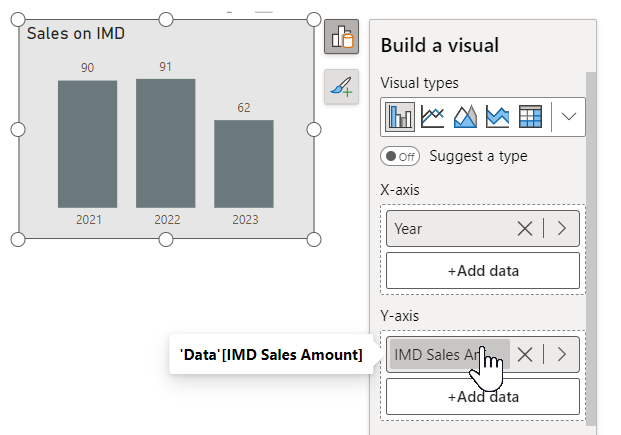Click +Add data under Y-axis
The image size is (621, 435).
482,396
